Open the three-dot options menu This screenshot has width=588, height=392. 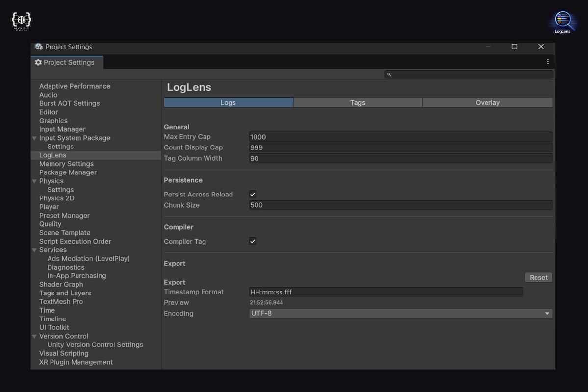click(x=547, y=61)
